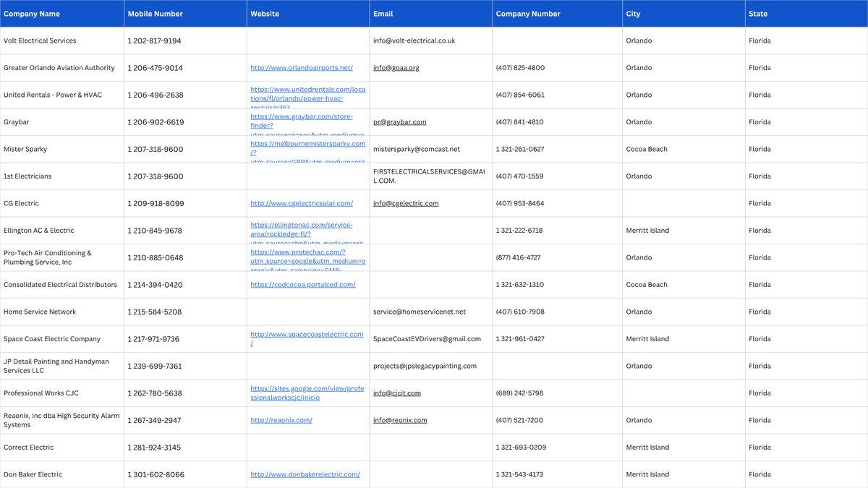Click the info@cjcit.com email link
Viewport: 868px width, 488px height.
(397, 393)
